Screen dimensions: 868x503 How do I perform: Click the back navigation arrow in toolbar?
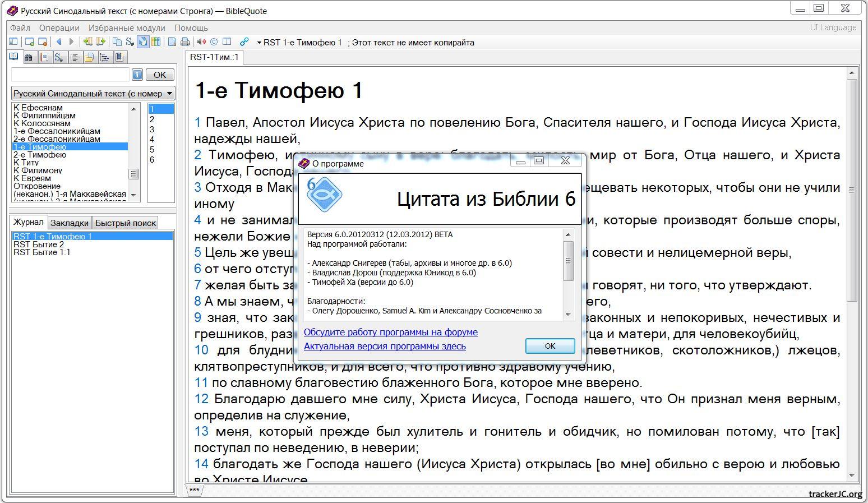tap(59, 42)
